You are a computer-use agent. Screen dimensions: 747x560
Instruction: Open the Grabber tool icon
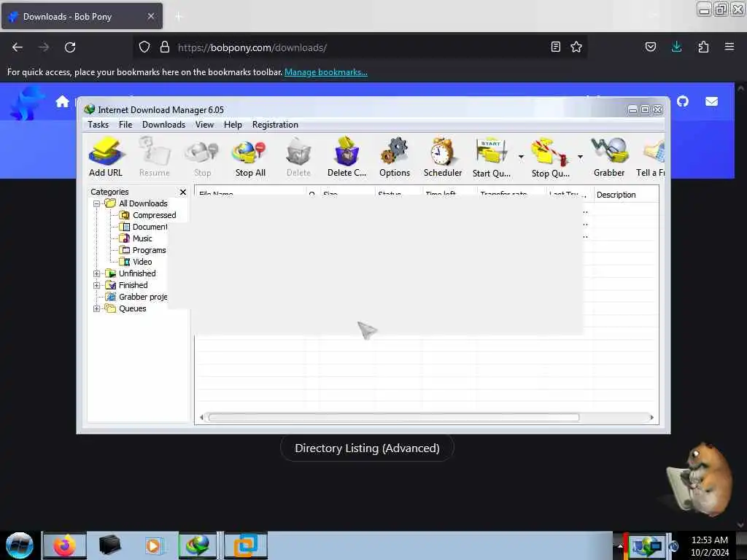coord(609,157)
